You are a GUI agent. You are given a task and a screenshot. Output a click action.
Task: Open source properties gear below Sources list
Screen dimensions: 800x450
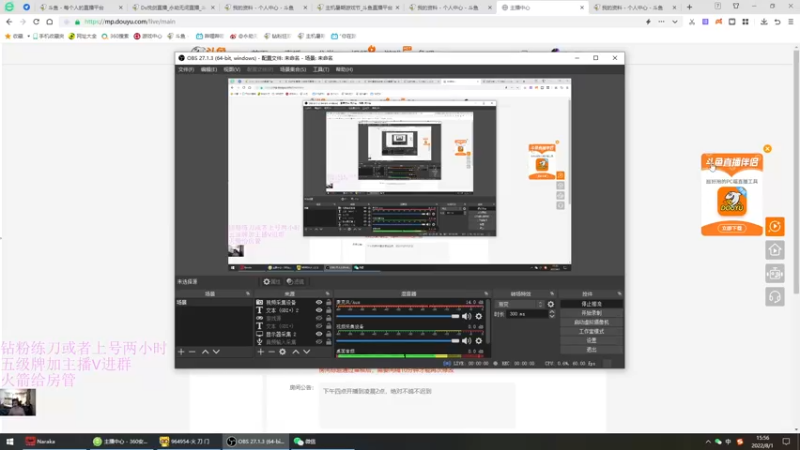click(x=283, y=352)
